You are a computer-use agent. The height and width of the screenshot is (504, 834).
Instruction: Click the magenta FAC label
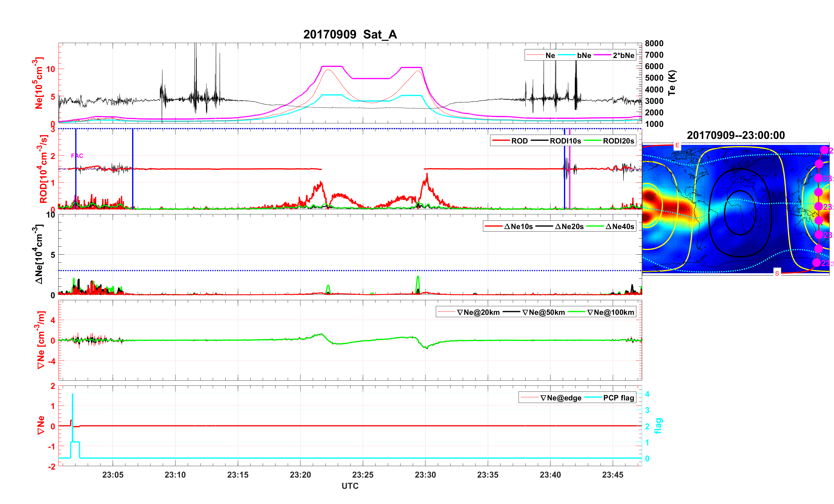(x=77, y=156)
